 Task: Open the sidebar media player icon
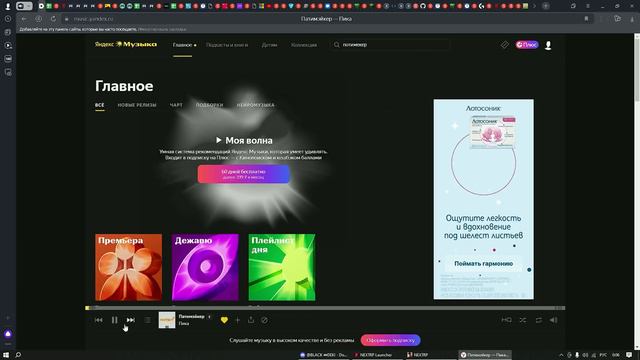[8, 45]
